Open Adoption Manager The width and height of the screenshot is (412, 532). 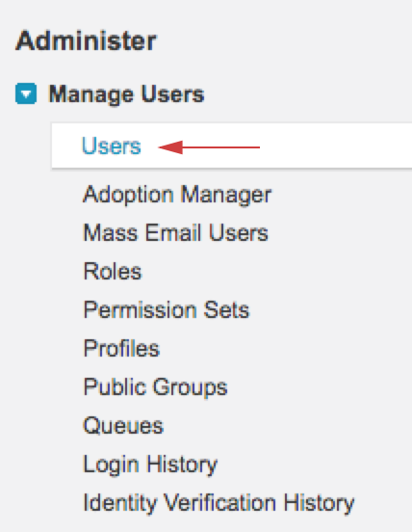[x=177, y=195]
